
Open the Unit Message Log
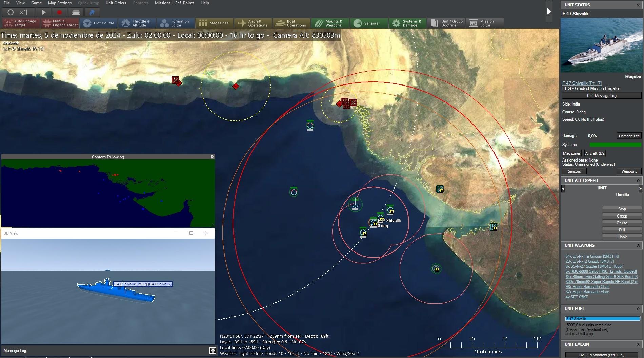coord(602,95)
